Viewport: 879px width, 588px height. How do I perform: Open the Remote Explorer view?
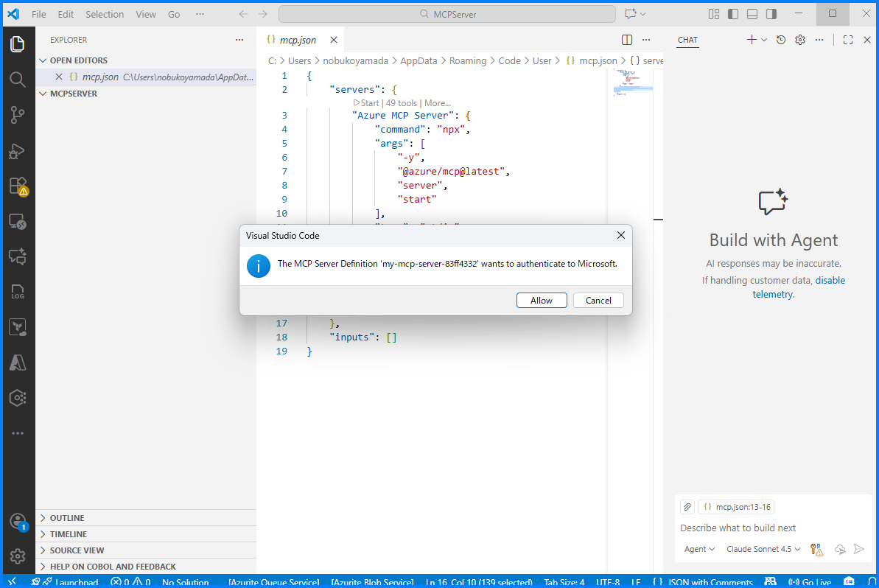tap(18, 221)
